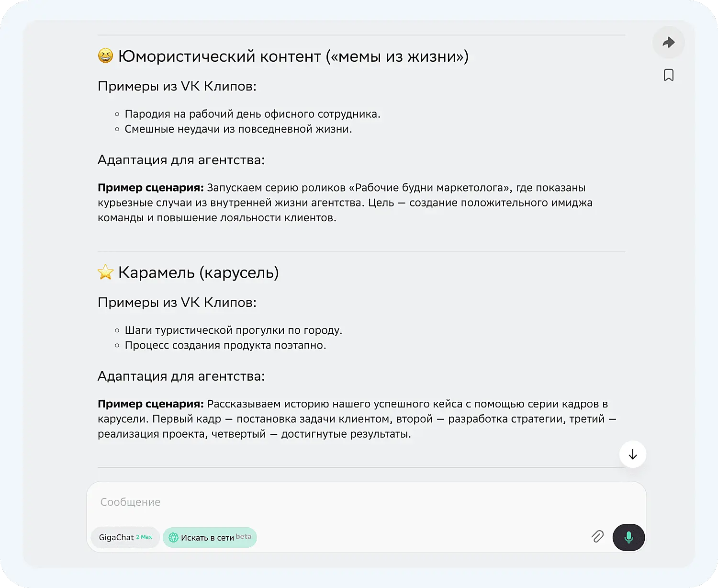The image size is (718, 588).
Task: Click the bullet Процесс создания продукта поэтапно
Action: (225, 345)
